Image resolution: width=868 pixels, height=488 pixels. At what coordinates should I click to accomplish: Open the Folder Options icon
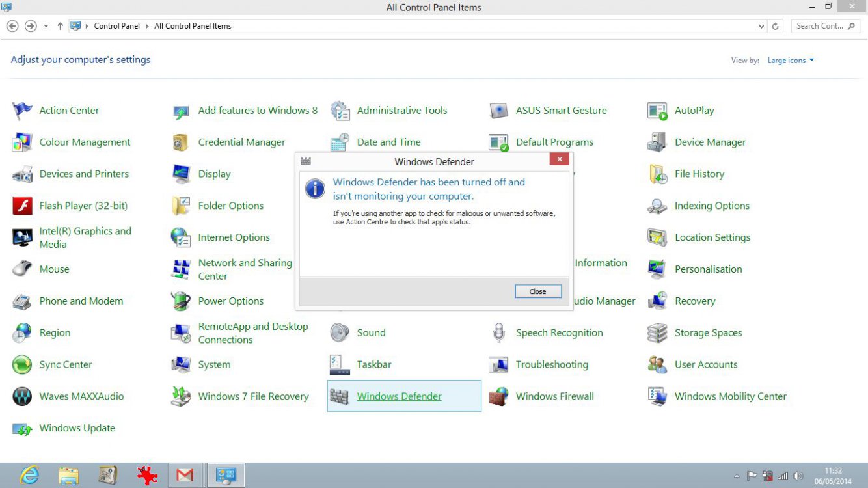[x=181, y=206]
